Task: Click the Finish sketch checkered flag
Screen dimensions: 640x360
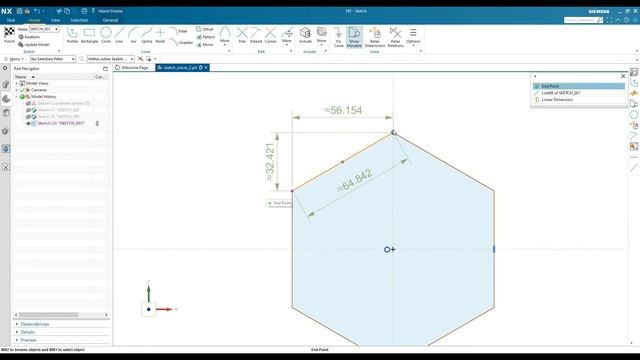Action: (x=9, y=35)
